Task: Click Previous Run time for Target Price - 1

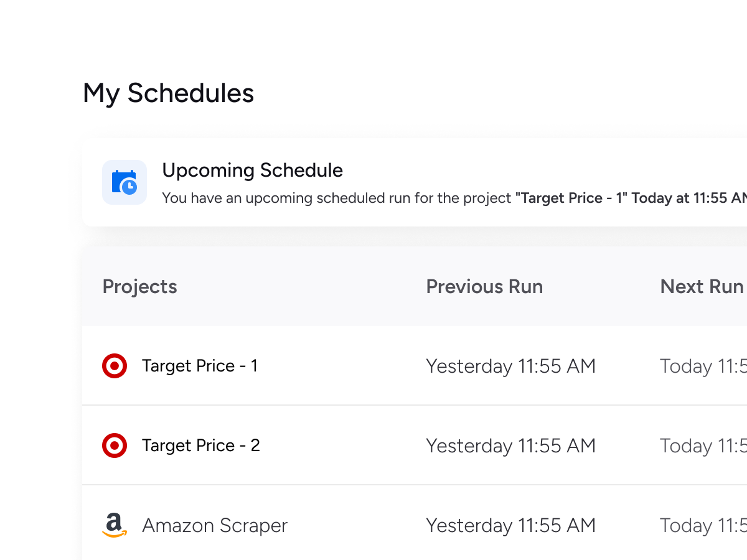Action: pyautogui.click(x=510, y=366)
